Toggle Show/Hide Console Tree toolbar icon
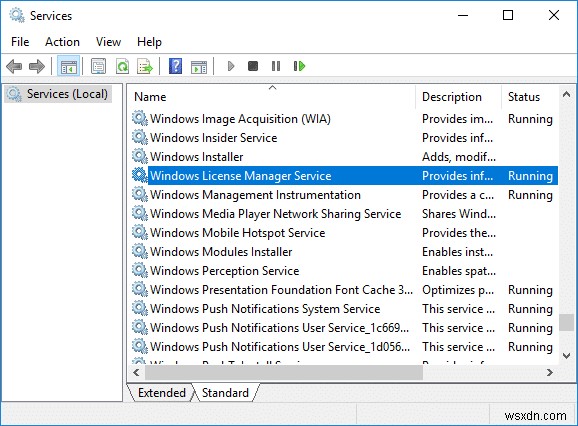578x426 pixels. point(69,67)
